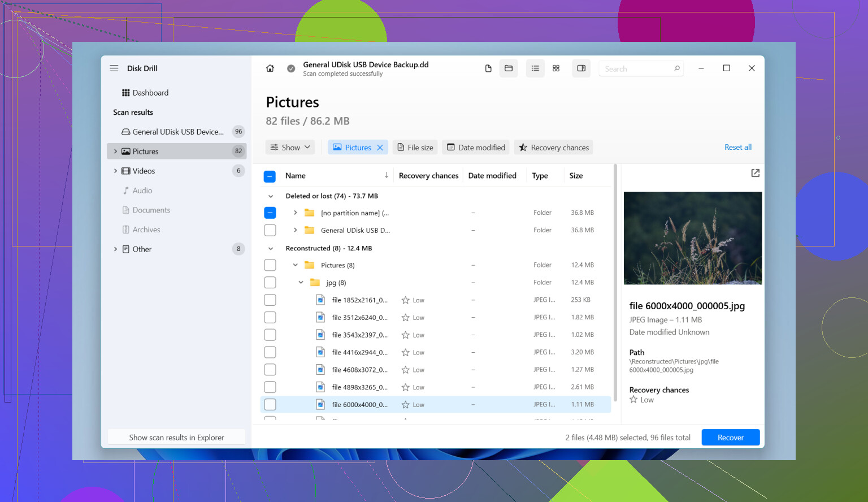Switch to folder view icon
The width and height of the screenshot is (868, 502).
click(x=509, y=68)
